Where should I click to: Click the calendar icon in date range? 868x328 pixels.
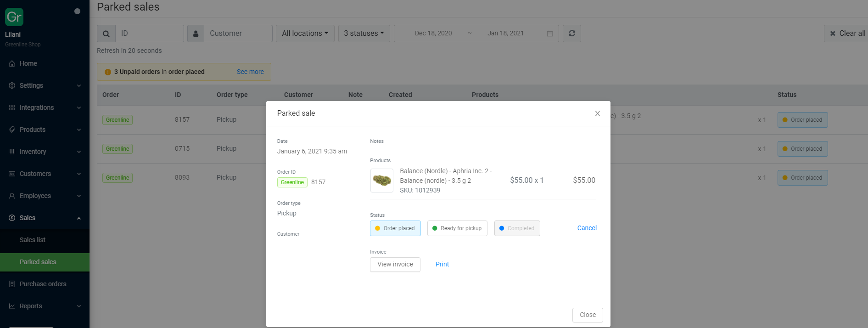click(549, 34)
